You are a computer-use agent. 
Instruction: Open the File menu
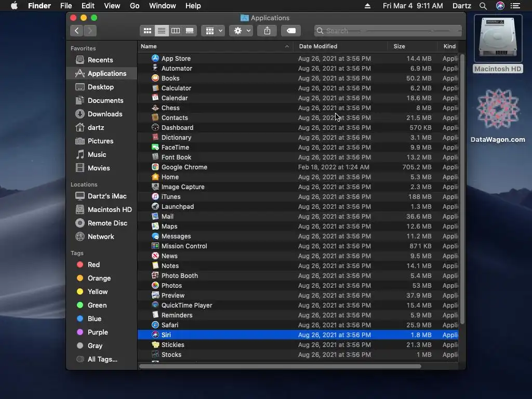tap(66, 6)
